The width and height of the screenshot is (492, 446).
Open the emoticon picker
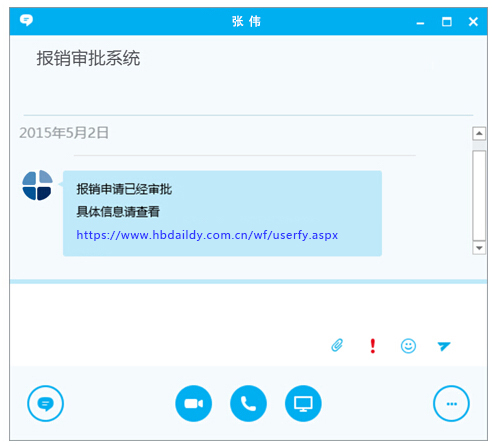[x=408, y=346]
